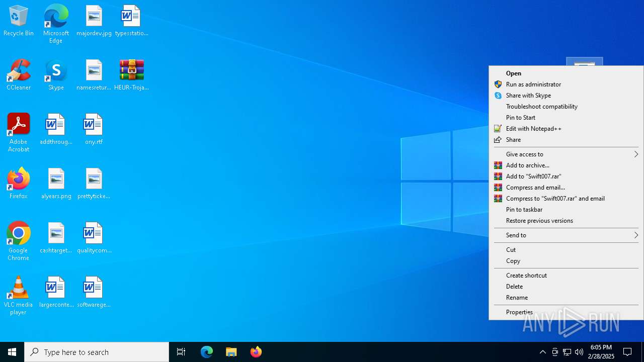Select the Adobe Acrobat desktop shortcut
The width and height of the screenshot is (644, 362).
(x=19, y=133)
